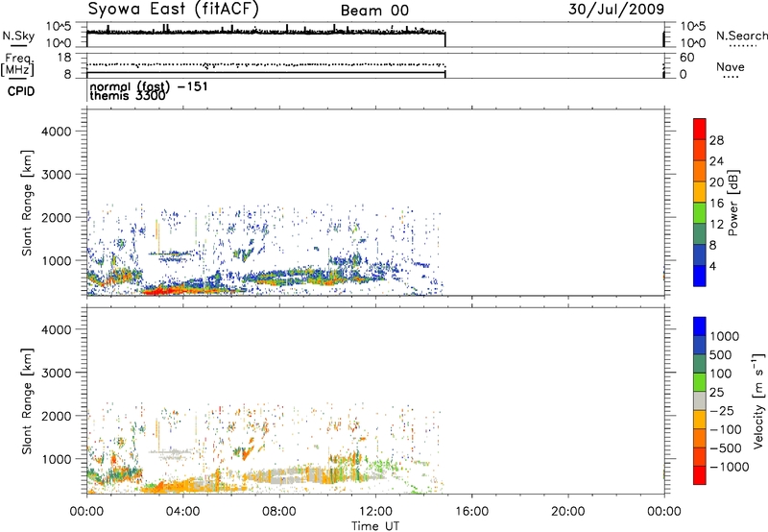Click the '10^5' left tick of N.Sky panel
This screenshot has width=768, height=532.
click(x=59, y=27)
